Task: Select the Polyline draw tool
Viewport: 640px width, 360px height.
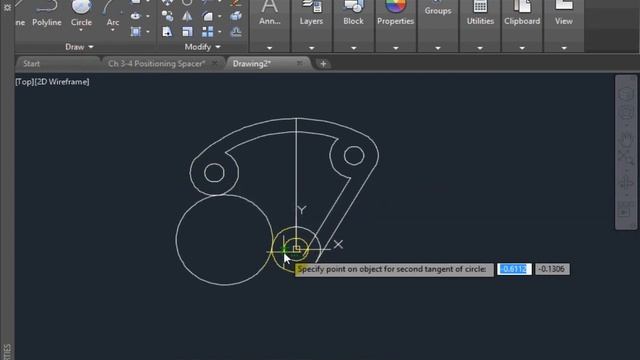Action: 47,14
